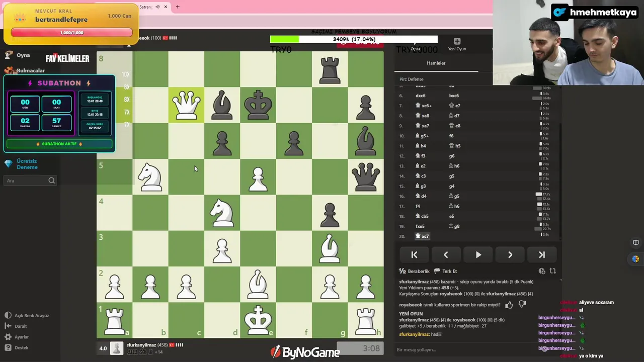Open a new browser tab with plus
The image size is (644, 362).
click(x=178, y=7)
